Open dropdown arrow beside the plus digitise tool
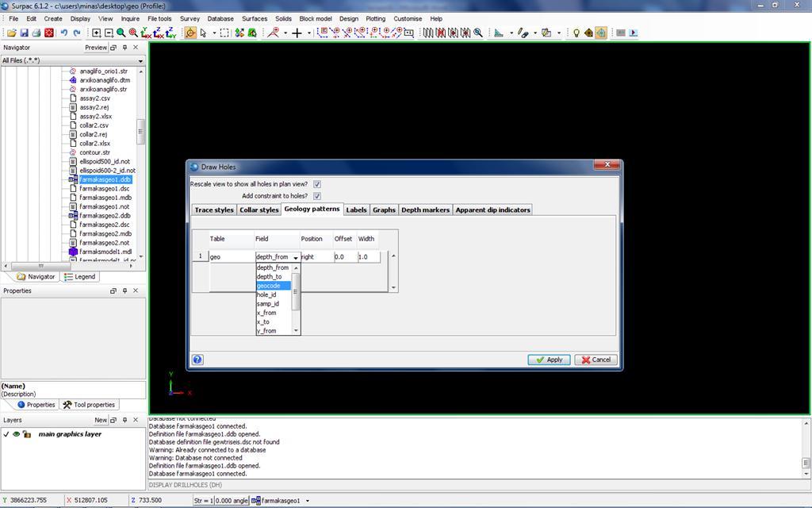Viewport: 812px width, 508px height. pyautogui.click(x=309, y=33)
